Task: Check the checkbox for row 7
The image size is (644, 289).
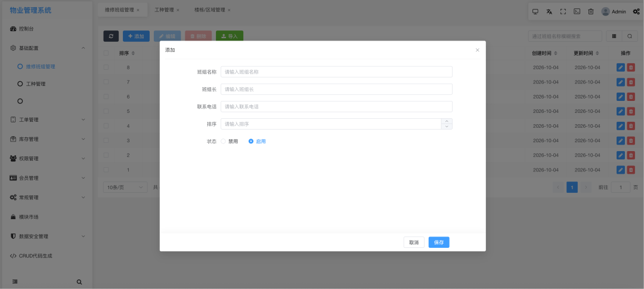Action: tap(106, 82)
